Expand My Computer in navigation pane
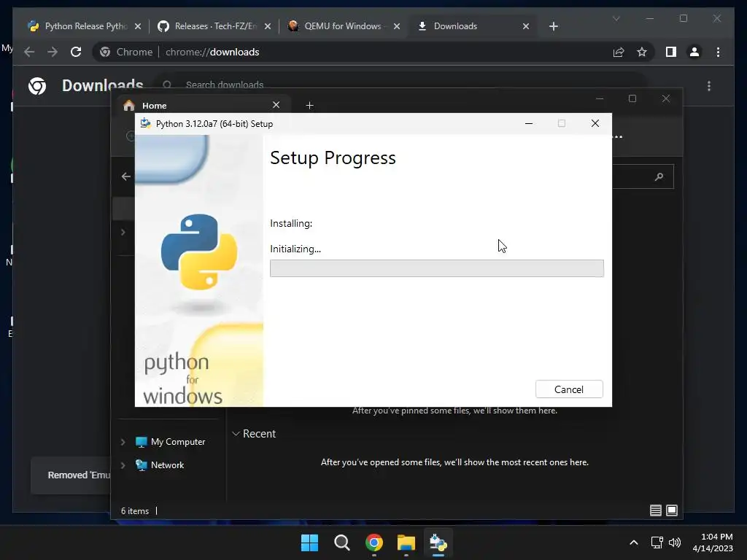 click(x=123, y=442)
